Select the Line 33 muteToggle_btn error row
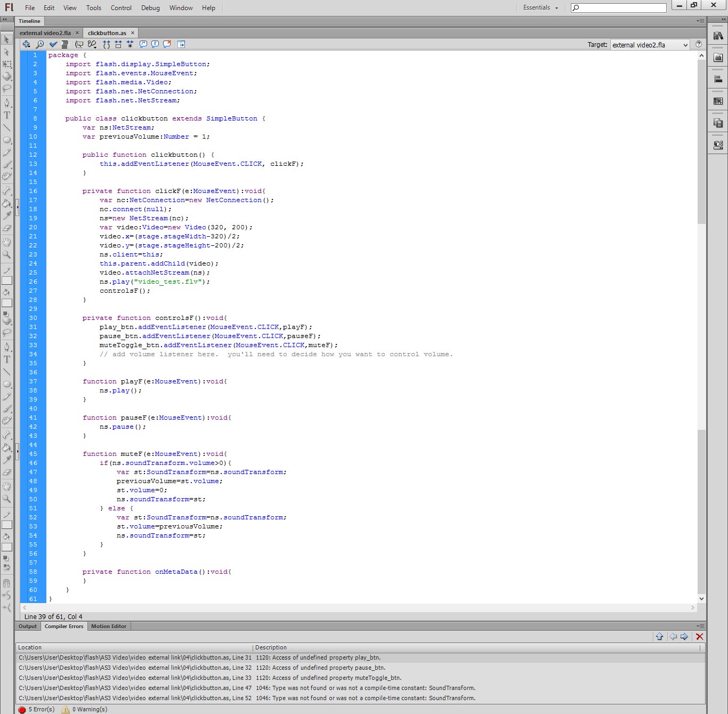728x714 pixels. pyautogui.click(x=360, y=678)
